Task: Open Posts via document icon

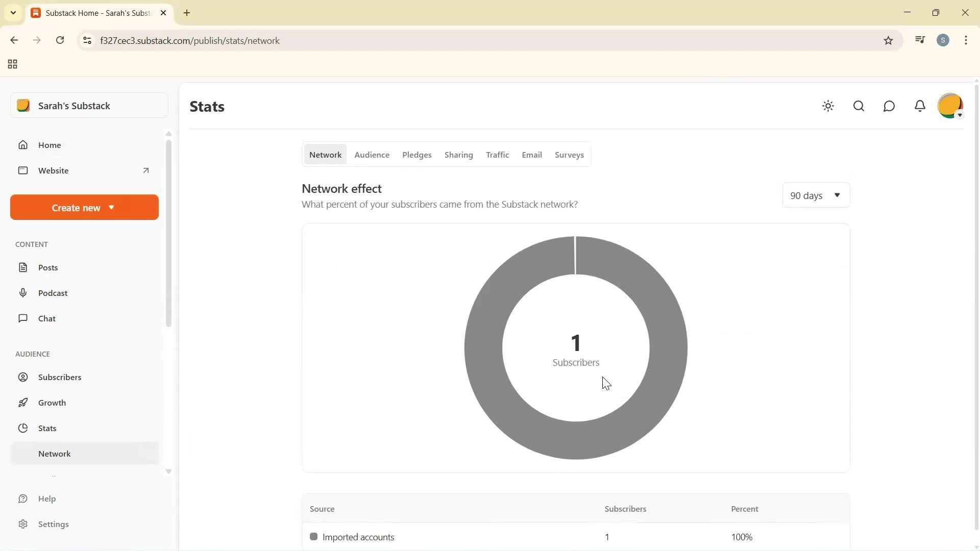Action: pyautogui.click(x=23, y=267)
